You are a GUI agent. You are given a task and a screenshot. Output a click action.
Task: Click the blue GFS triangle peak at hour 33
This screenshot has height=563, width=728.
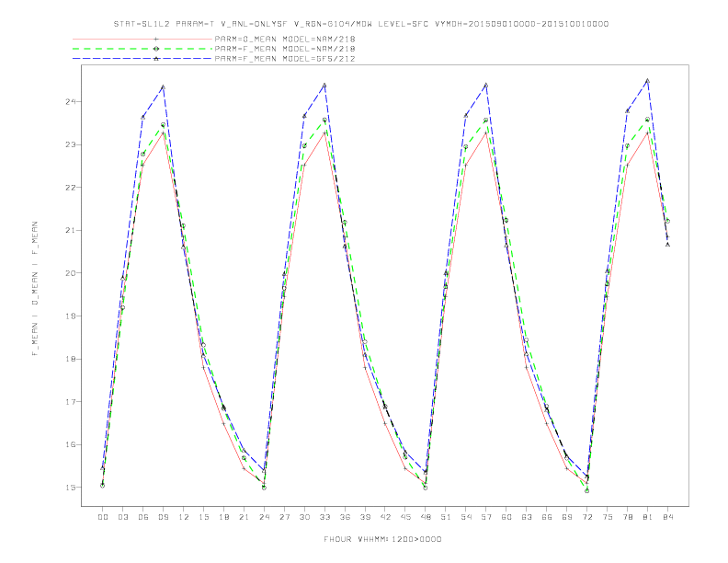pos(324,85)
